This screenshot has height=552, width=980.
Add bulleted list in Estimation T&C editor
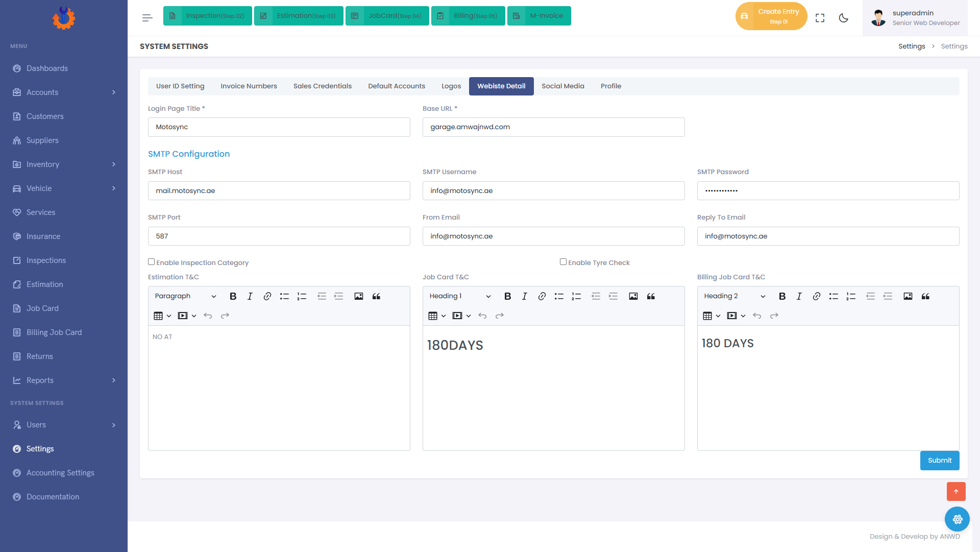click(284, 296)
